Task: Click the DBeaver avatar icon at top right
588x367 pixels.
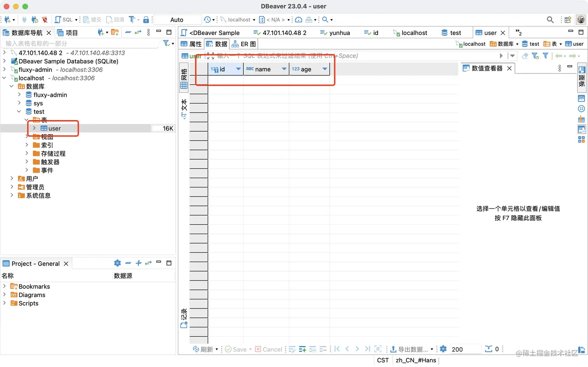Action: click(581, 19)
